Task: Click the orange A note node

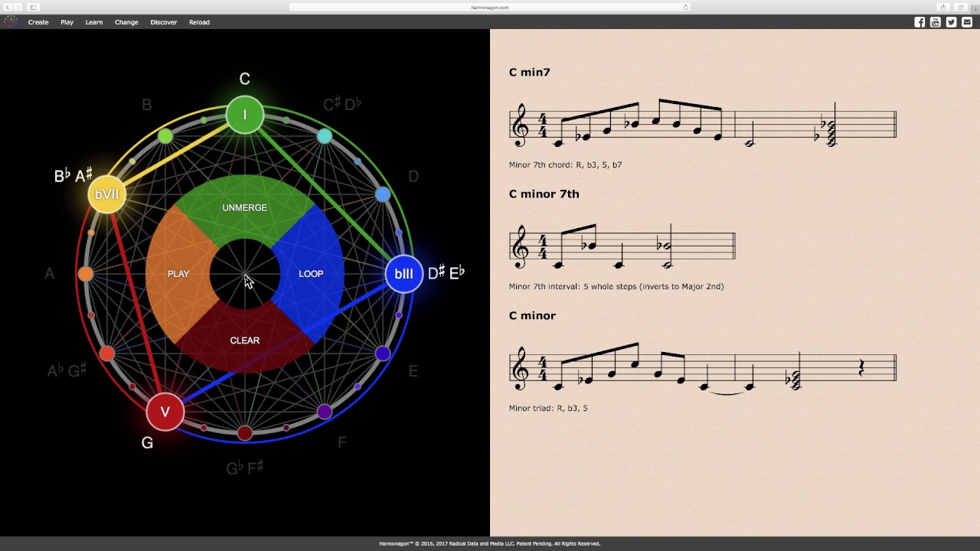Action: tap(86, 274)
